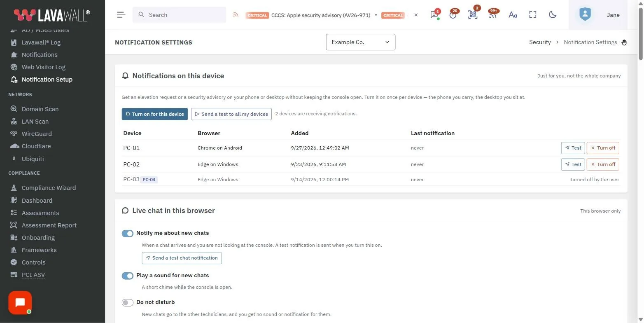Open Compliance Wizard in the sidebar
This screenshot has height=323, width=644.
pyautogui.click(x=49, y=188)
